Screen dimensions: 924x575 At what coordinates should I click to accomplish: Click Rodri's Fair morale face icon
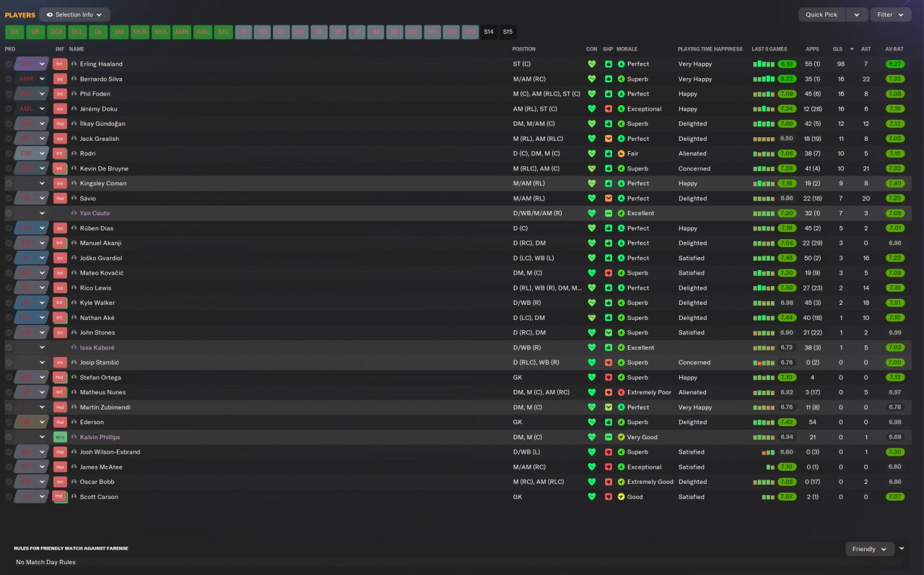click(x=621, y=153)
